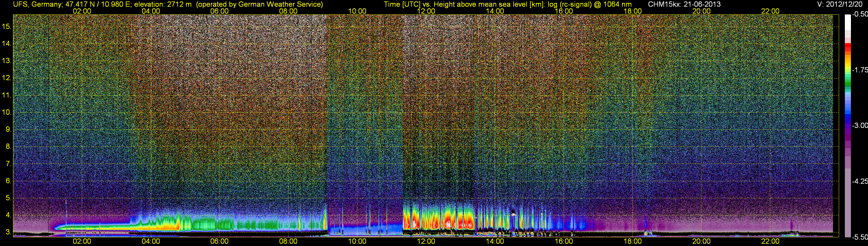Click the 20:00 label on the bottom time axis

[x=702, y=241]
